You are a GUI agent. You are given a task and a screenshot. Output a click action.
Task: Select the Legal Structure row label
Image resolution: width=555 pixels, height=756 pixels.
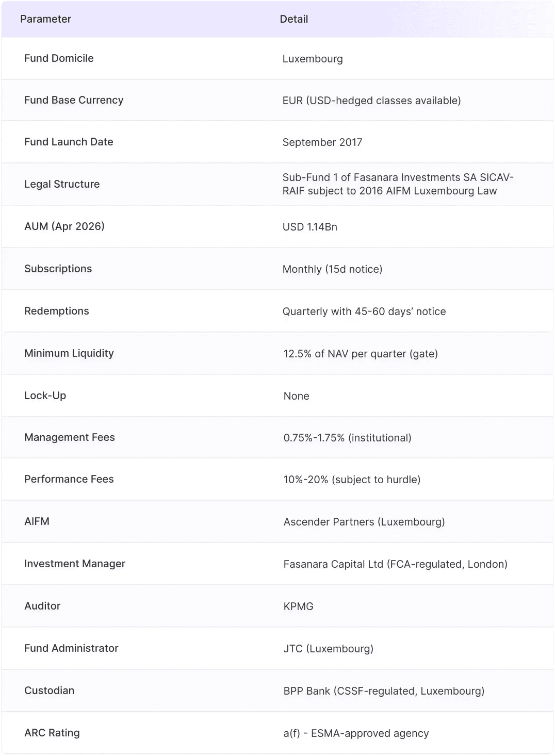62,184
